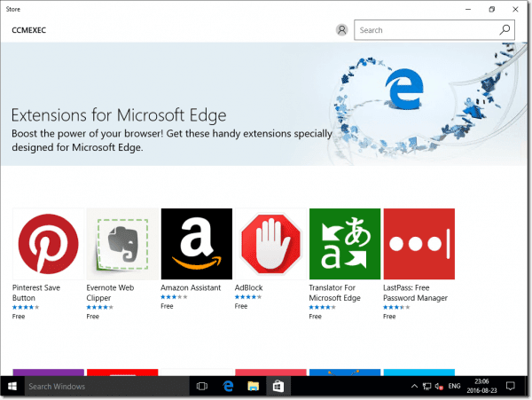This screenshot has height=400, width=532.
Task: Select the AdBlock title text
Action: pos(248,287)
